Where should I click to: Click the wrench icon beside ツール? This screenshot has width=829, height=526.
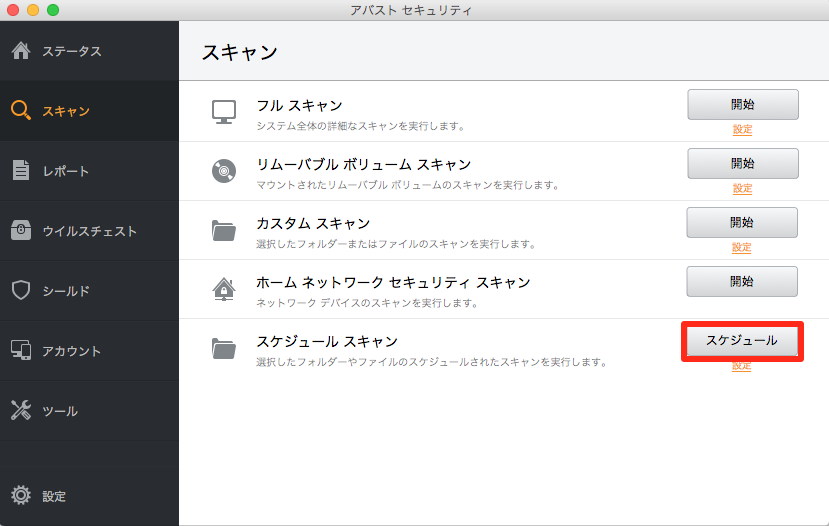pyautogui.click(x=21, y=410)
